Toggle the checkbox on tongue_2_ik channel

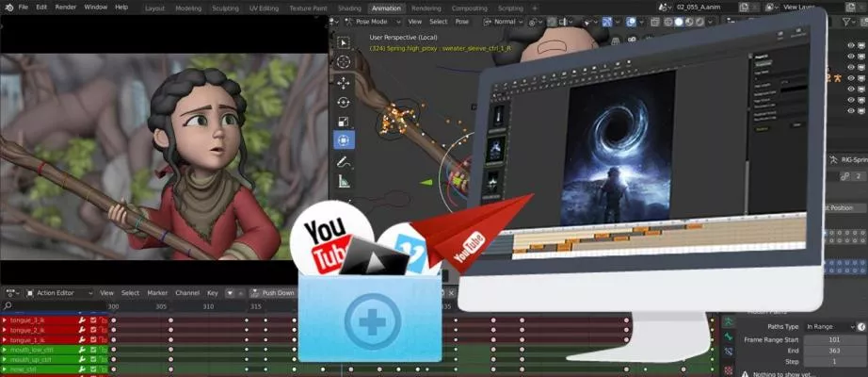[93, 331]
